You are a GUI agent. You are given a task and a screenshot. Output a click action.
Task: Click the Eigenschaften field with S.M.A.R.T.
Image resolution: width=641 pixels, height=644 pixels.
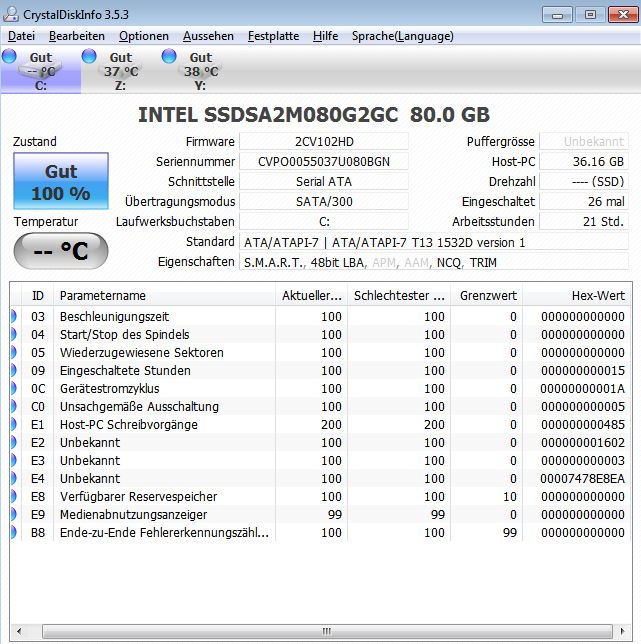tap(434, 262)
